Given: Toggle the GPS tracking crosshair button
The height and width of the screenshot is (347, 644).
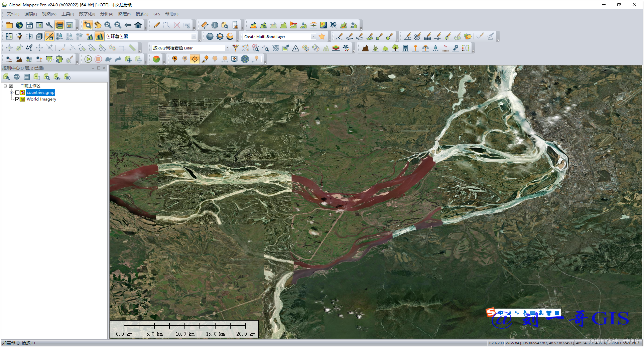Looking at the screenshot, I should pyautogui.click(x=195, y=59).
